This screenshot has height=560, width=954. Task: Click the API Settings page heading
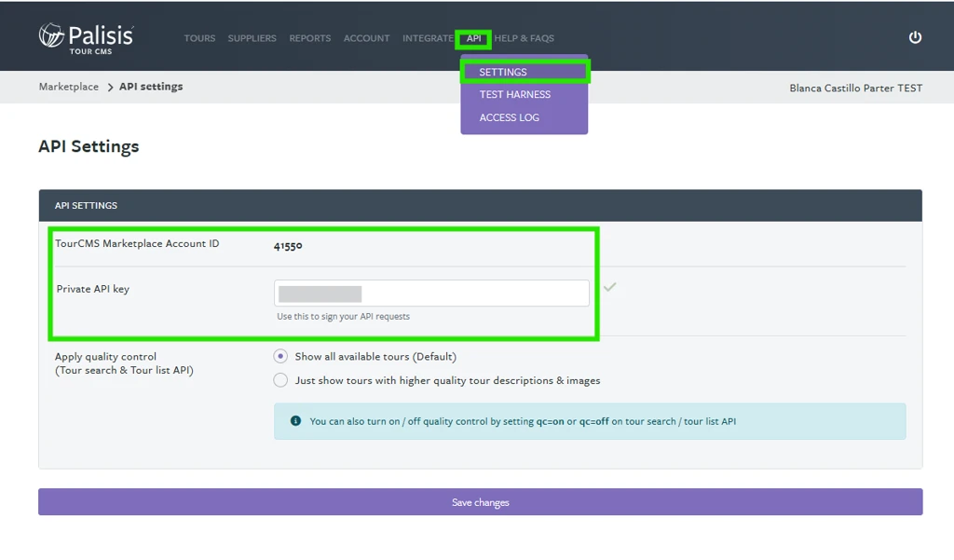(89, 146)
